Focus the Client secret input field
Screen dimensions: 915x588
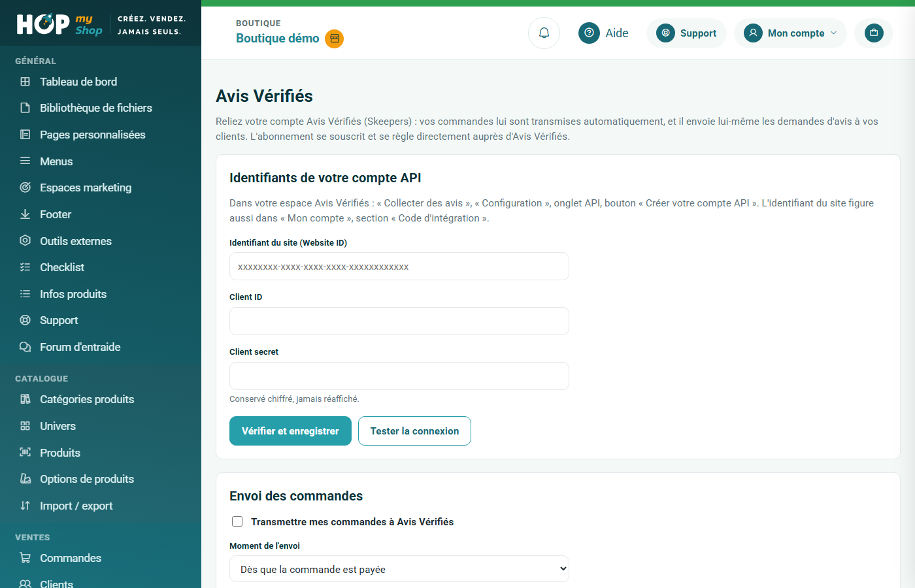coord(399,376)
